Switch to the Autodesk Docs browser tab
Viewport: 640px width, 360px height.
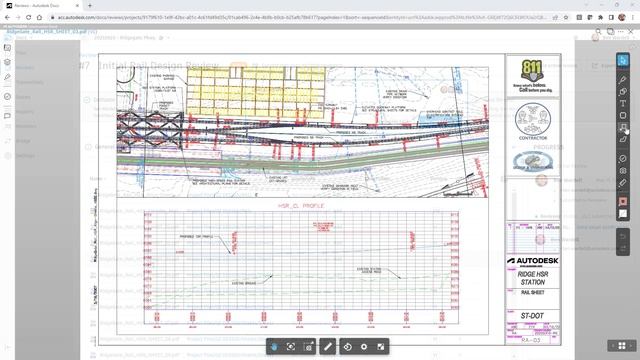(42, 6)
